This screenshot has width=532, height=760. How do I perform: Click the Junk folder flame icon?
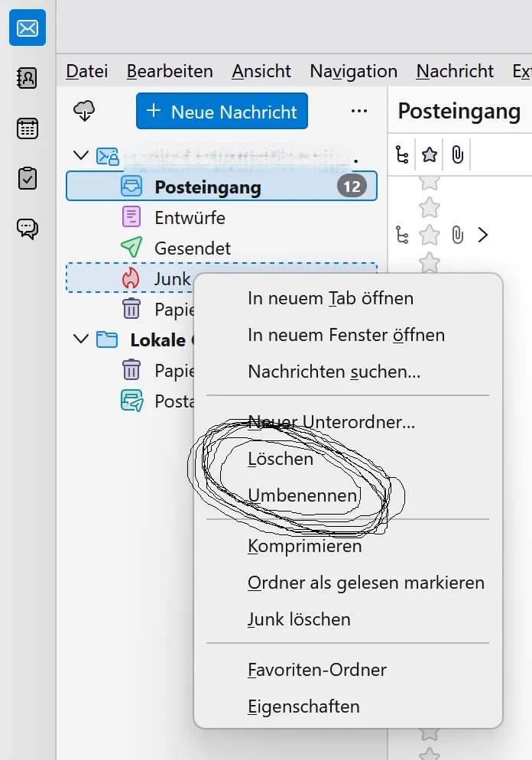(131, 278)
